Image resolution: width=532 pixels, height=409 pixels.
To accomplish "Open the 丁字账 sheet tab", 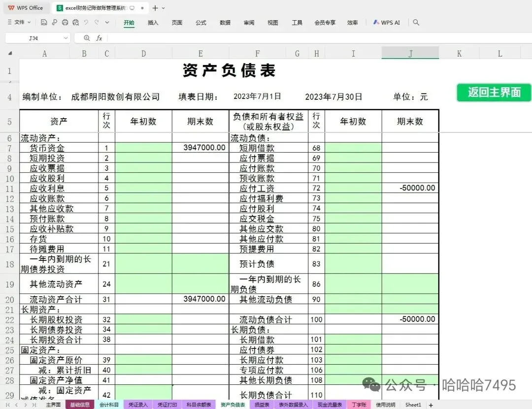I will 359,405.
